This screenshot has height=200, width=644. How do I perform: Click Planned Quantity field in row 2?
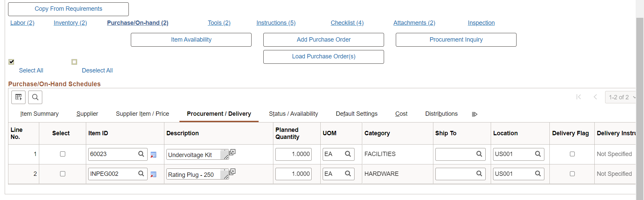click(293, 174)
